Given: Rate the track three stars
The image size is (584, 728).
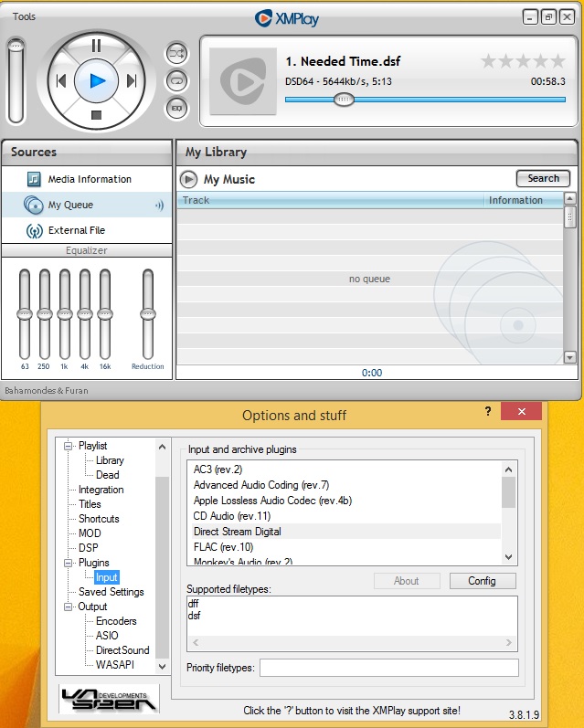Looking at the screenshot, I should pyautogui.click(x=523, y=61).
